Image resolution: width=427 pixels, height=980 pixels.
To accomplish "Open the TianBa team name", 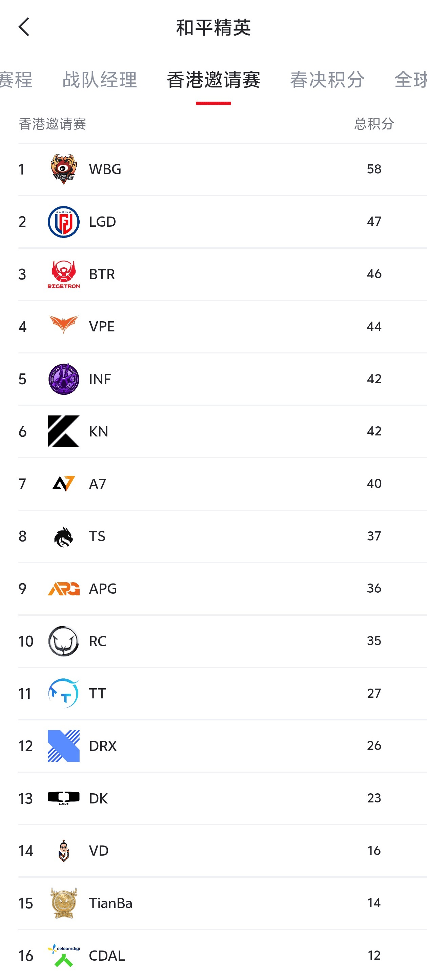I will [110, 903].
